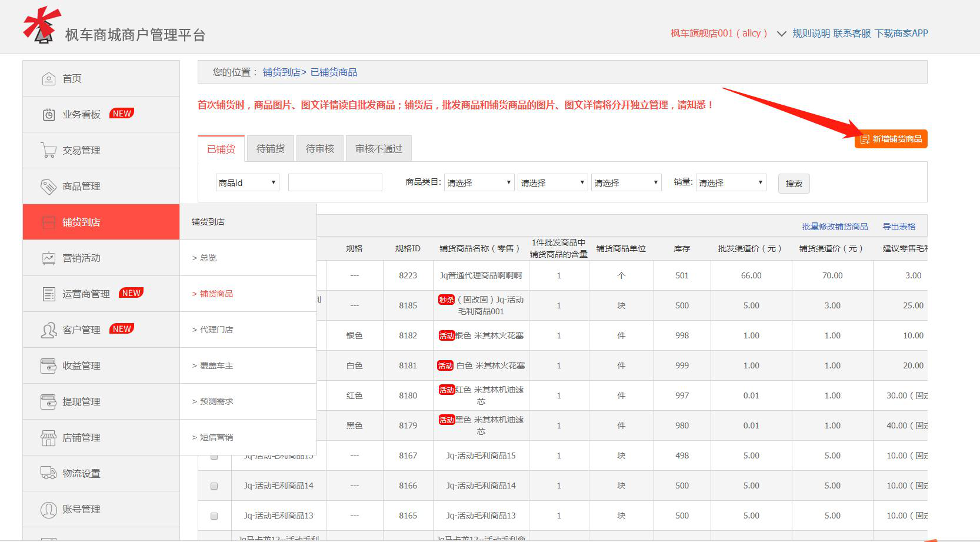Click the 交易管理 shopping cart icon
Image resolution: width=980 pixels, height=542 pixels.
[x=49, y=151]
